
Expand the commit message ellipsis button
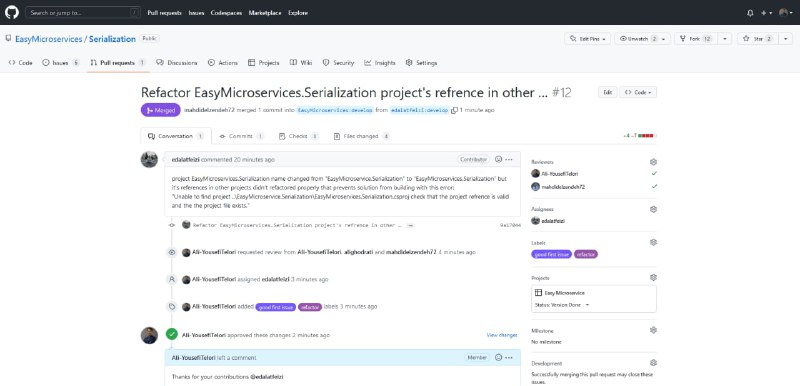(410, 225)
